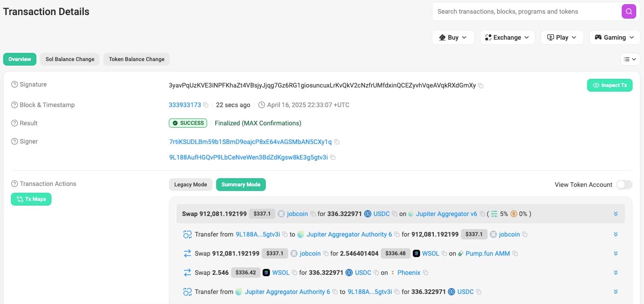
Task: Copy Jupiter Aggregator Authority 6 address in first transfer row
Action: pyautogui.click(x=397, y=234)
